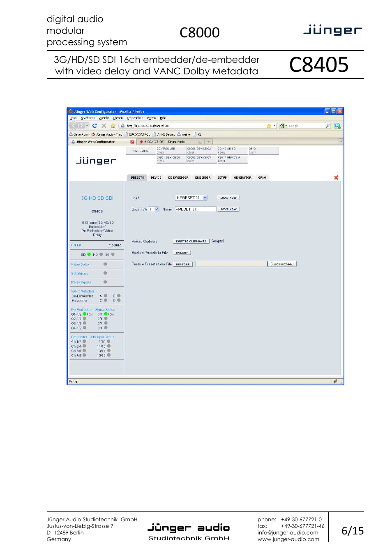Select the GENERATOR tab
This screenshot has width=392, height=555.
tap(242, 178)
